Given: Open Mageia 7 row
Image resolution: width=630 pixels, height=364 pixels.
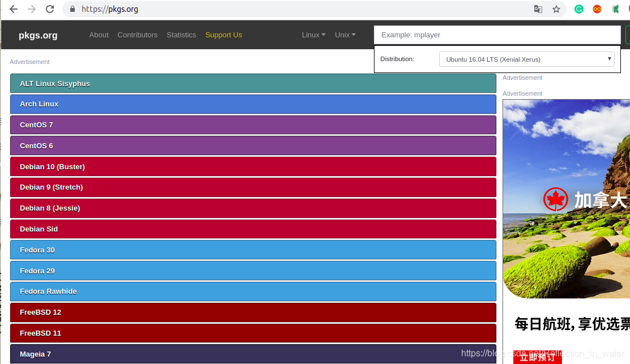Looking at the screenshot, I should pos(253,354).
